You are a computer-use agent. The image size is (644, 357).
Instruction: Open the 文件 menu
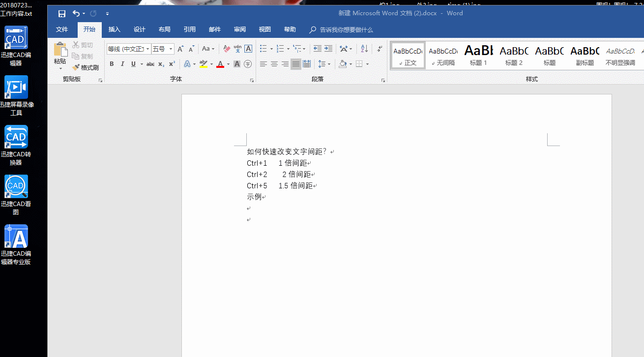(x=62, y=30)
